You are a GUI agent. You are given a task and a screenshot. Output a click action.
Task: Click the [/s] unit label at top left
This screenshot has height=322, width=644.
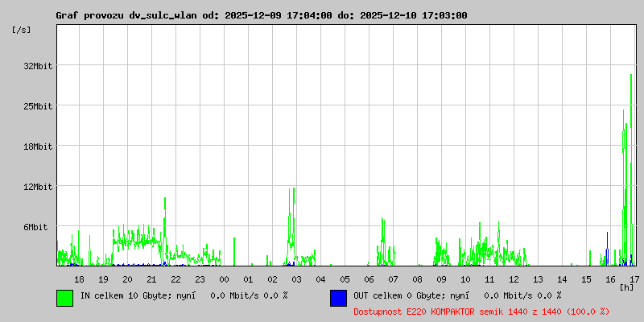coord(23,30)
